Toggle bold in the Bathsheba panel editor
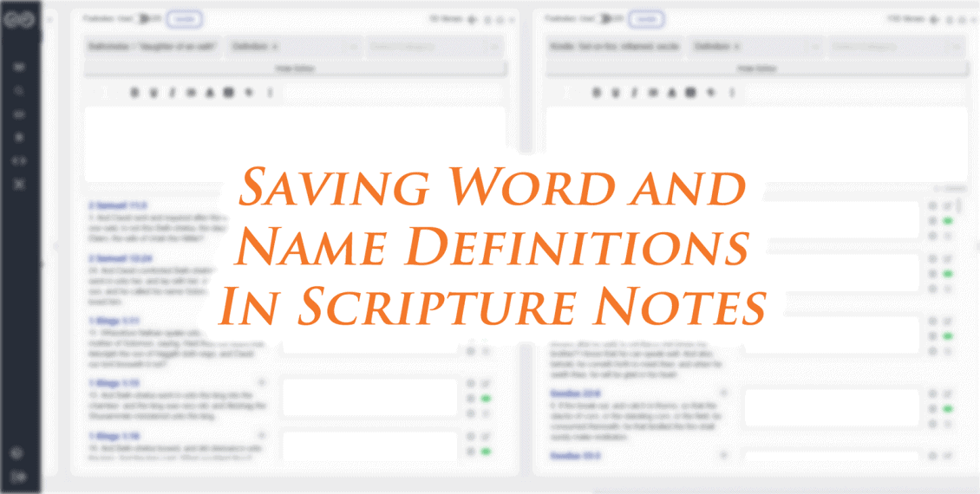This screenshot has height=494, width=980. click(x=134, y=93)
